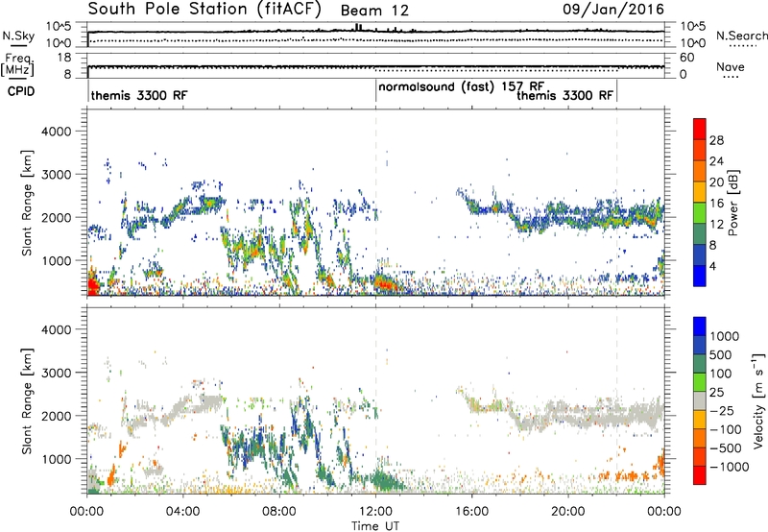Click the '08:00' time axis tick label
Image resolution: width=768 pixels, height=532 pixels.
[x=278, y=512]
